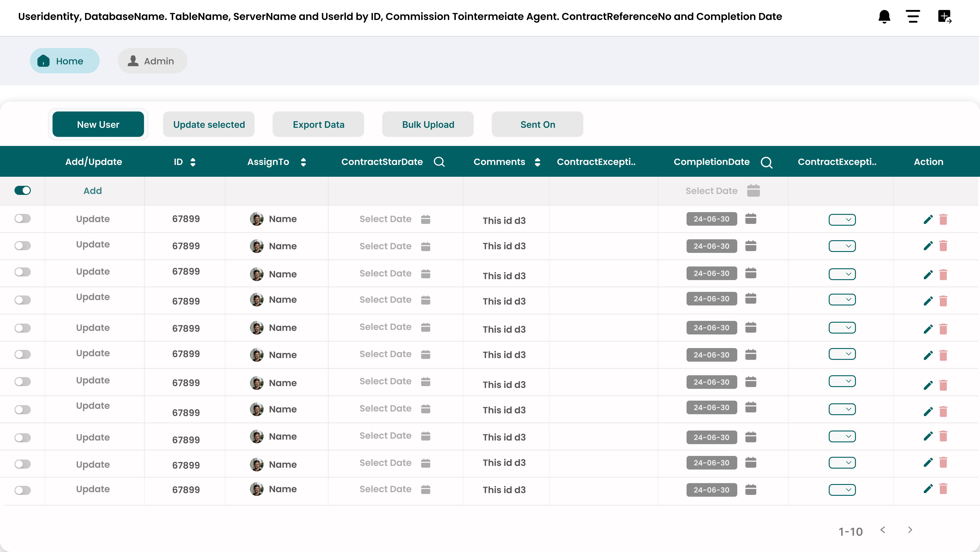This screenshot has width=980, height=552.
Task: Expand ContractException dropdown in first data row
Action: [x=842, y=220]
